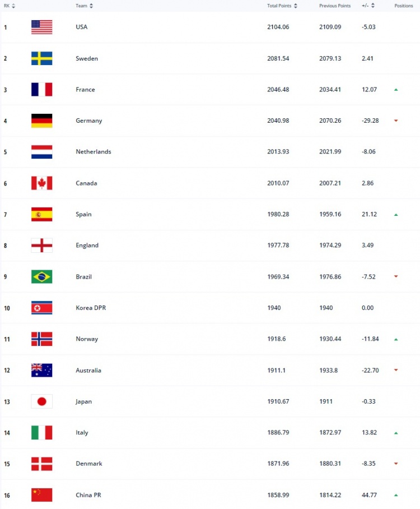Image resolution: width=420 pixels, height=509 pixels.
Task: Click the Sweden flag icon
Action: [x=41, y=58]
